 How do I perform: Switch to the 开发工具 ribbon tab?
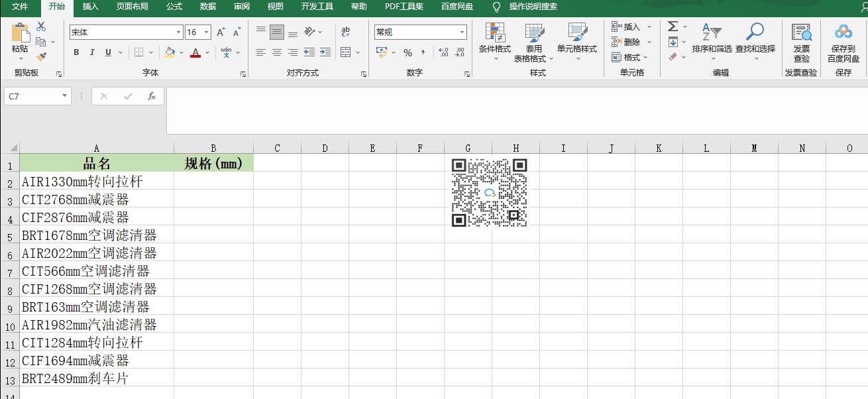317,7
